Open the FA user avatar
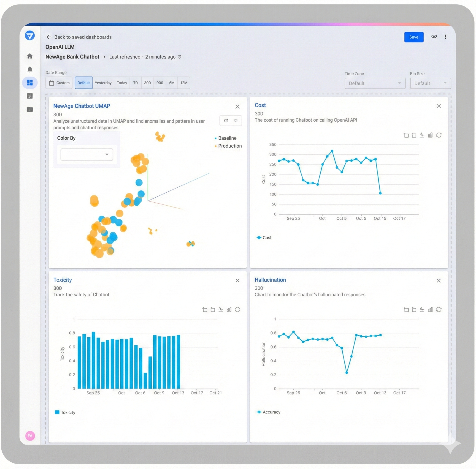The height and width of the screenshot is (469, 476). click(x=30, y=436)
